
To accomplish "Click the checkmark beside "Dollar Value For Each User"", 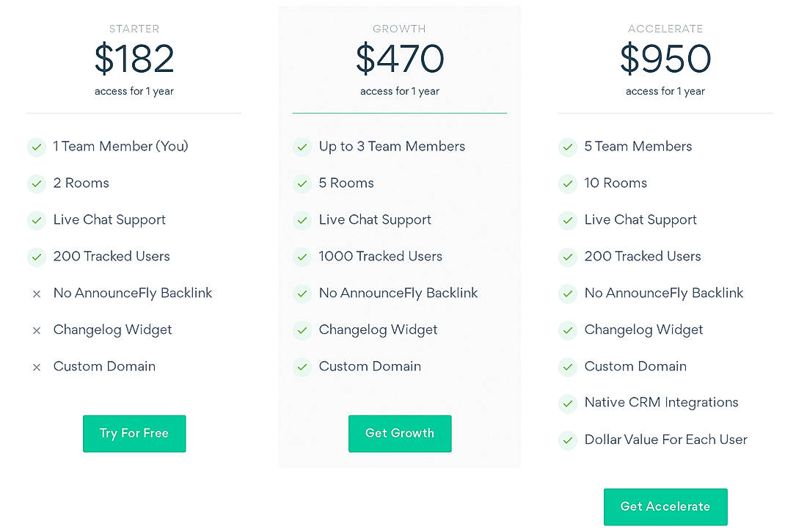I will [568, 440].
